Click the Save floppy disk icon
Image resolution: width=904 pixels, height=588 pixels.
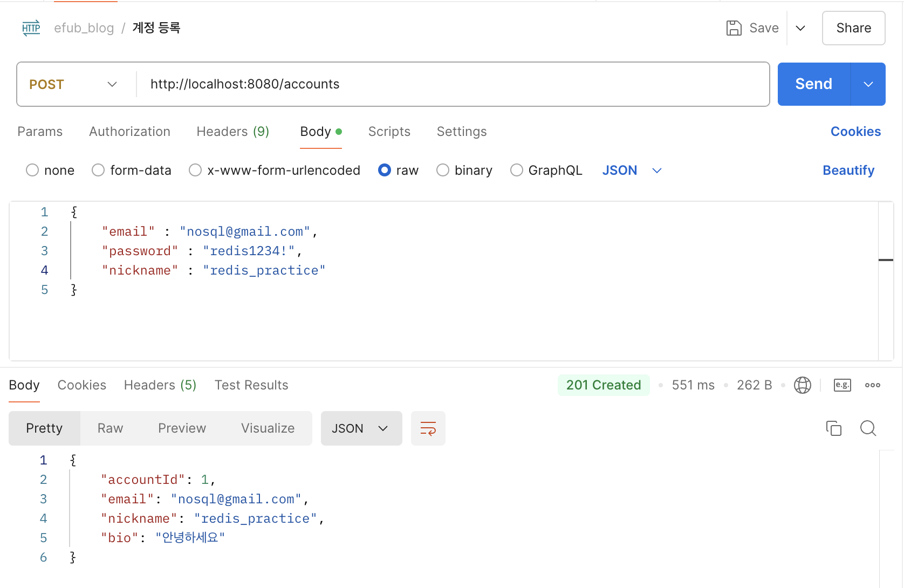click(x=734, y=28)
